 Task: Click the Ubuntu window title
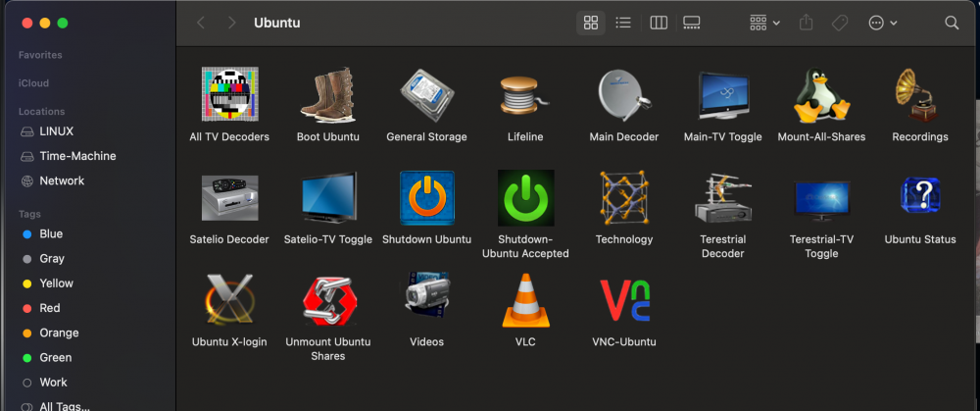pos(277,24)
